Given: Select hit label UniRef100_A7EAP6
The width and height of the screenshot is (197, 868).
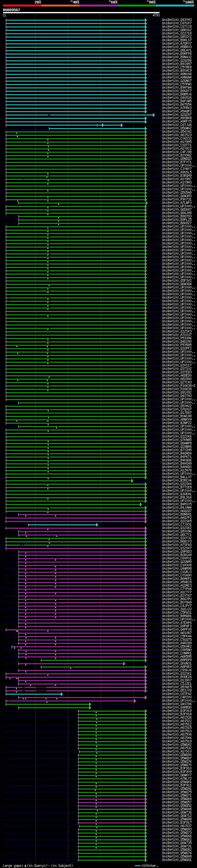Looking at the screenshot, I should tap(177, 623).
